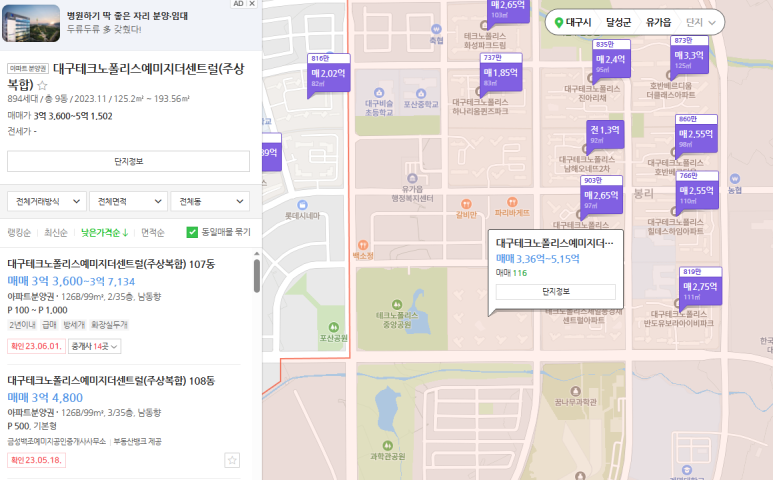Click the 포산중학교 map icon
The width and height of the screenshot is (773, 480).
[x=421, y=94]
